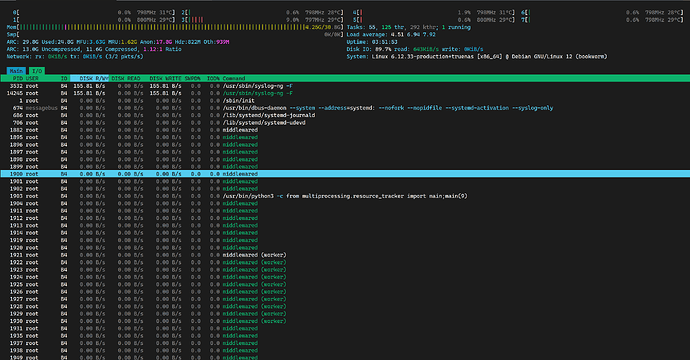Select middlewared process PID 1882
Viewport: 690px width, 360px height.
coord(345,130)
